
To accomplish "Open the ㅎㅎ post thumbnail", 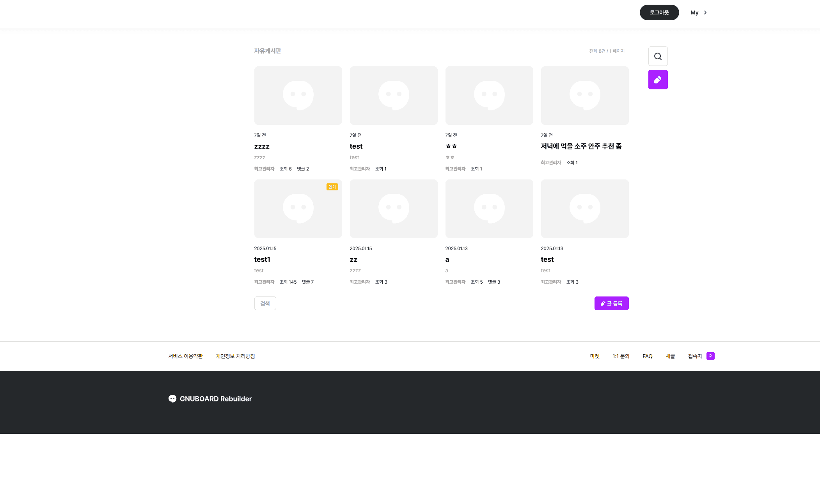I will click(489, 96).
